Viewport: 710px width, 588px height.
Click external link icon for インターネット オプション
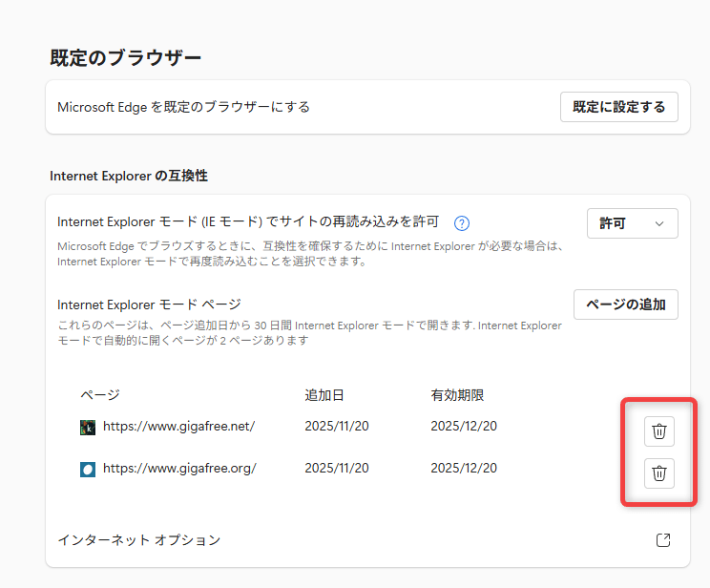click(663, 540)
